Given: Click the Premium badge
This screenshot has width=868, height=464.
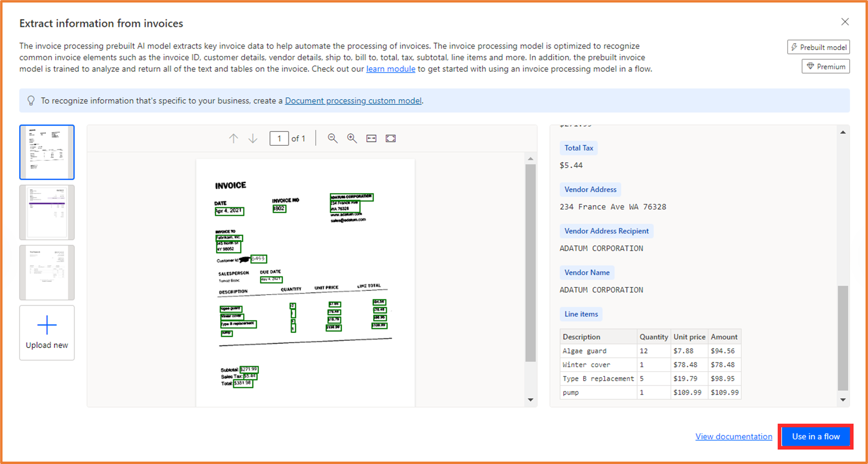Looking at the screenshot, I should point(825,66).
